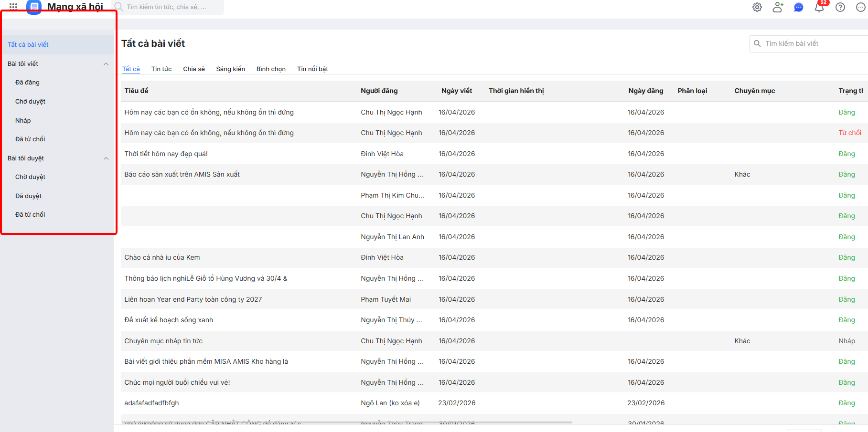Open the settings gear icon

[x=757, y=7]
